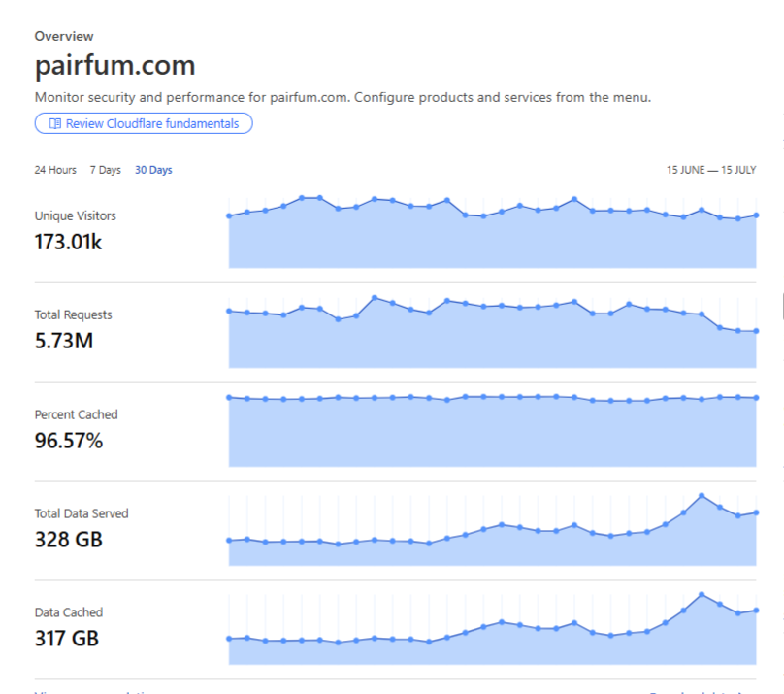The image size is (784, 694).
Task: Select the Percent Cached metric label
Action: (x=76, y=414)
